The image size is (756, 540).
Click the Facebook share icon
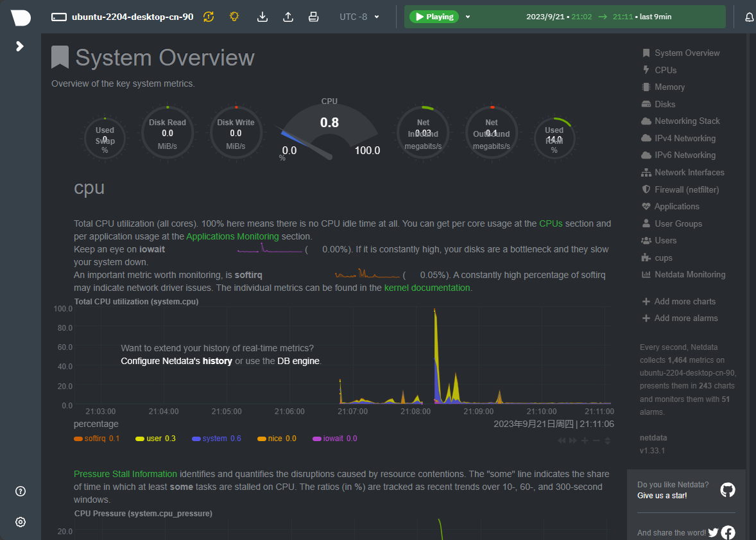tap(728, 533)
